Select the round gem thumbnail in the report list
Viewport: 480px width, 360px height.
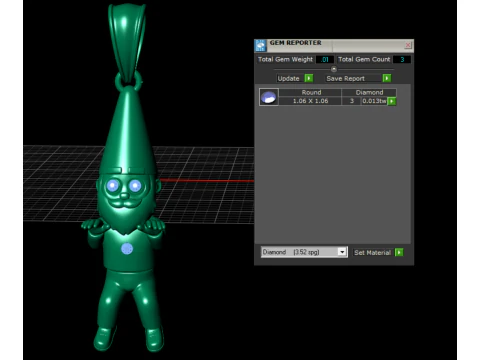pos(269,97)
